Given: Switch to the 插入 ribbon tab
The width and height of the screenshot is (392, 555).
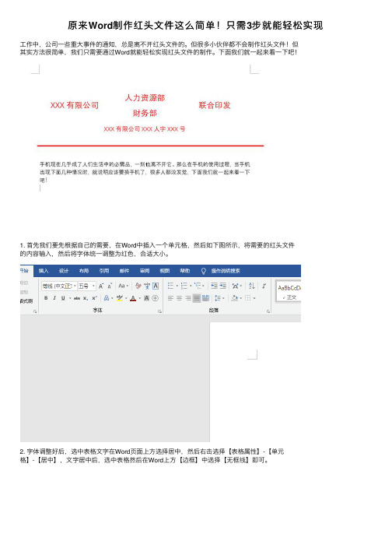Looking at the screenshot, I should coord(44,271).
